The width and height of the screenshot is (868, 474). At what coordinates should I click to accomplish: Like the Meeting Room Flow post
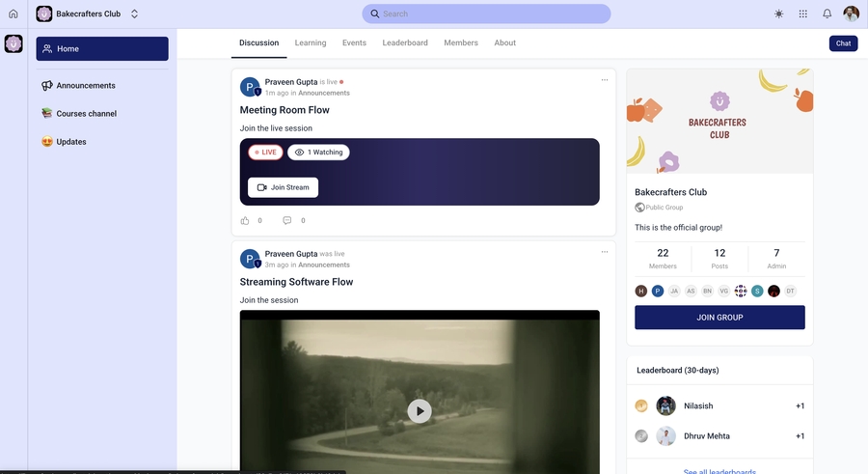tap(245, 221)
